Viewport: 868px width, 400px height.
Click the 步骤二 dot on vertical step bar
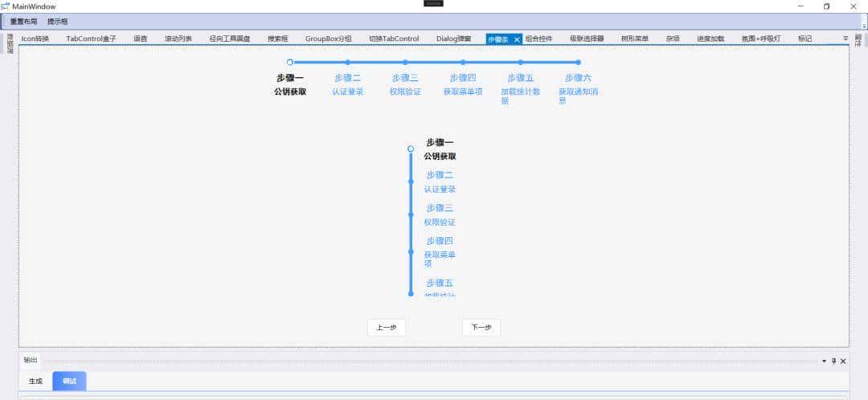tap(410, 181)
